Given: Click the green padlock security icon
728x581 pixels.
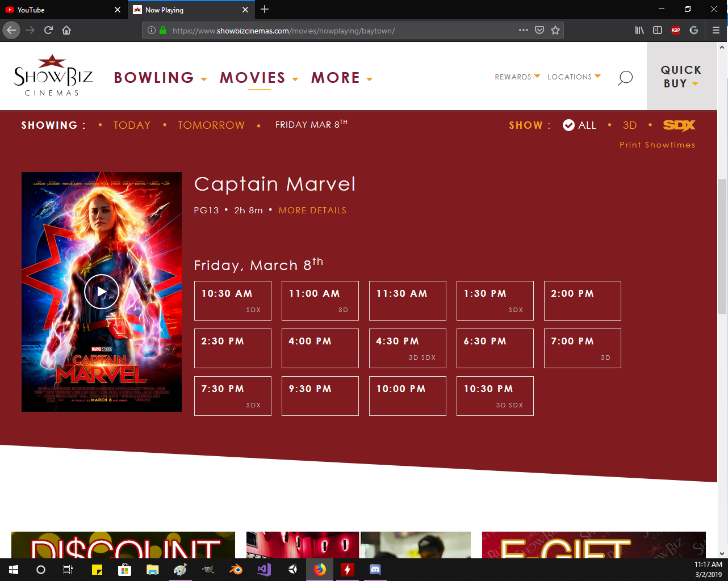Looking at the screenshot, I should click(x=163, y=30).
